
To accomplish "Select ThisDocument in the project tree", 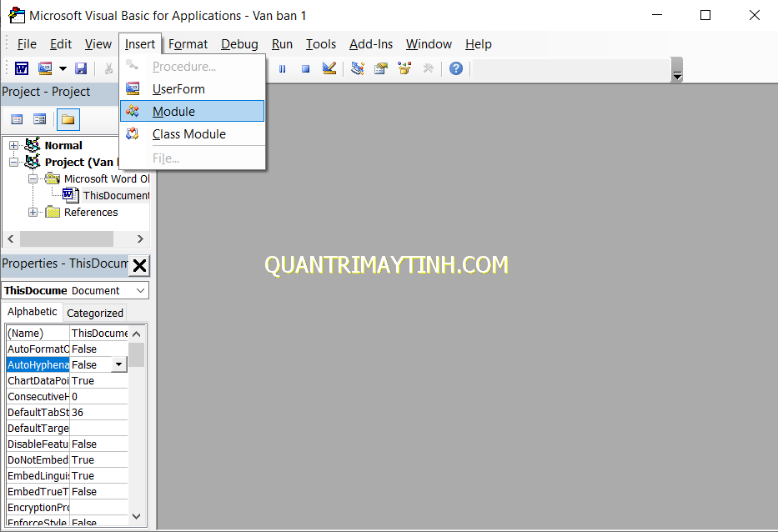I will pos(116,195).
